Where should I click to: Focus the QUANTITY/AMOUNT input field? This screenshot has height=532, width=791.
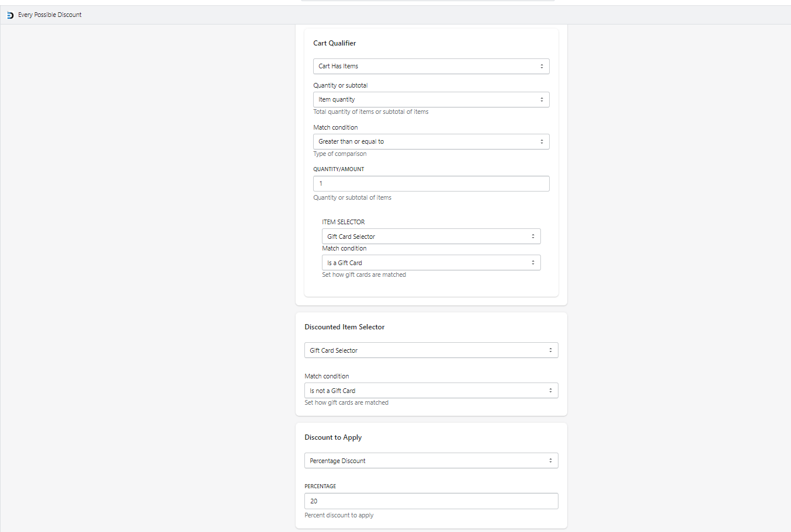click(431, 184)
